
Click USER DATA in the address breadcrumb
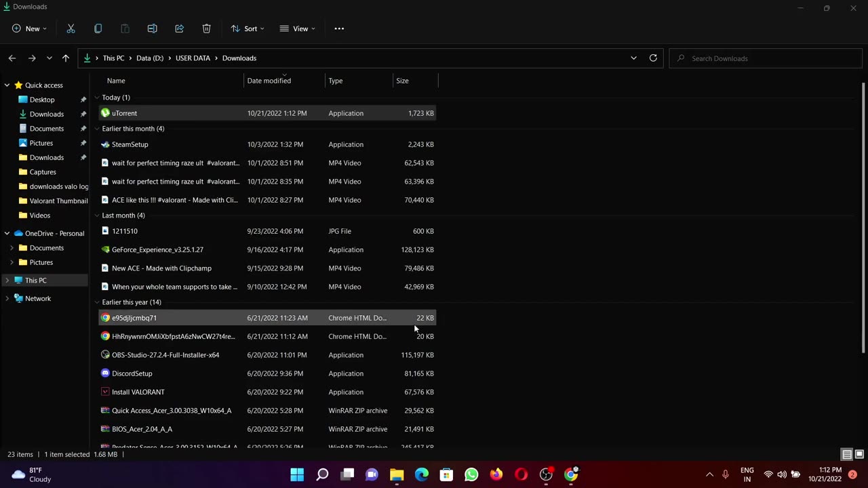193,58
